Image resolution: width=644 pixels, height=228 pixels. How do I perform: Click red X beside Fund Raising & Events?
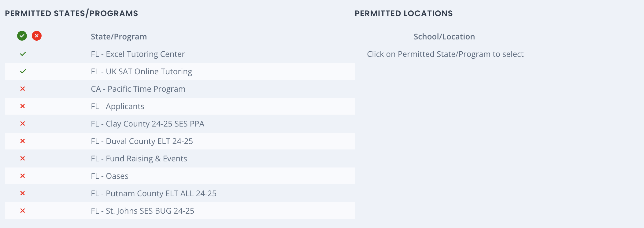click(23, 159)
